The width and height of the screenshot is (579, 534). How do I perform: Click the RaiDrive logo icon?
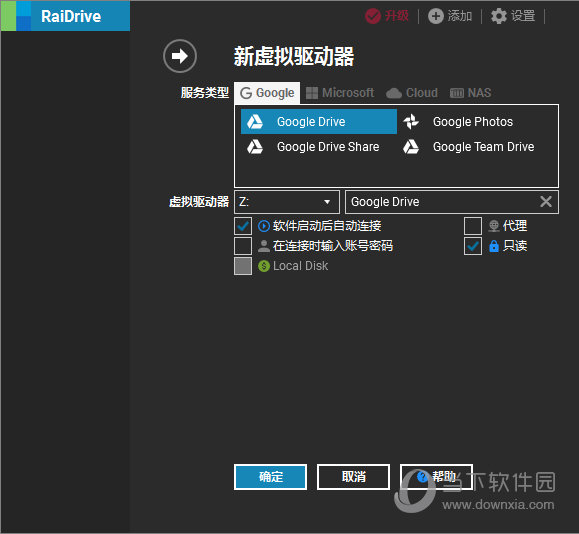pyautogui.click(x=16, y=16)
